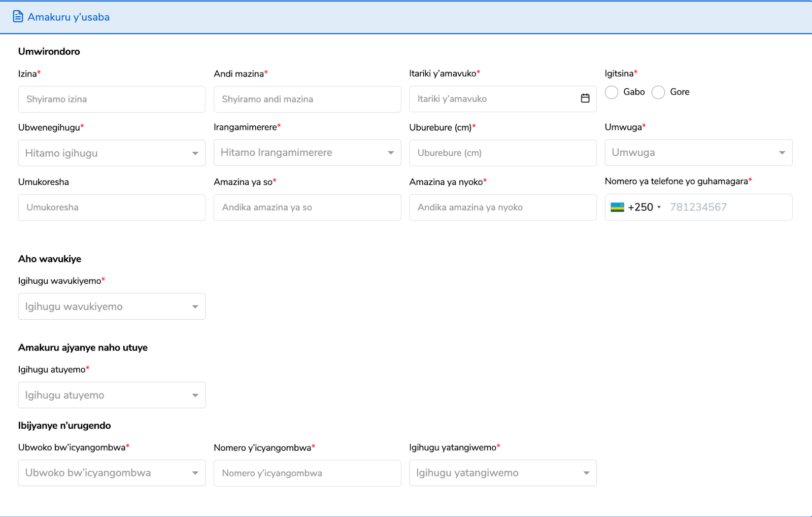The height and width of the screenshot is (517, 812).
Task: Click the Shyiramo izina input field
Action: point(112,99)
